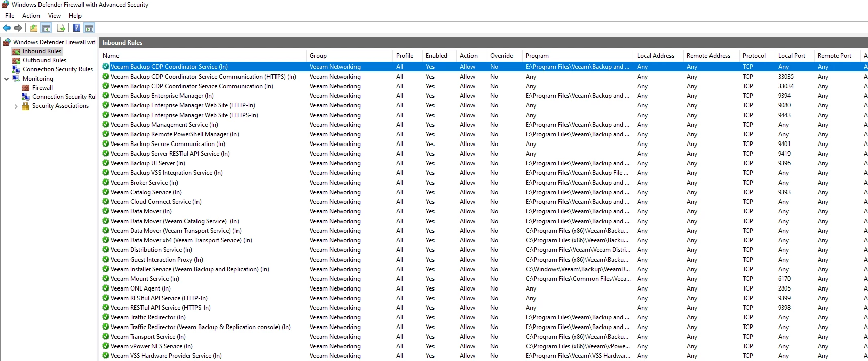This screenshot has width=868, height=361.
Task: Go back with the blue Back arrow
Action: point(7,28)
